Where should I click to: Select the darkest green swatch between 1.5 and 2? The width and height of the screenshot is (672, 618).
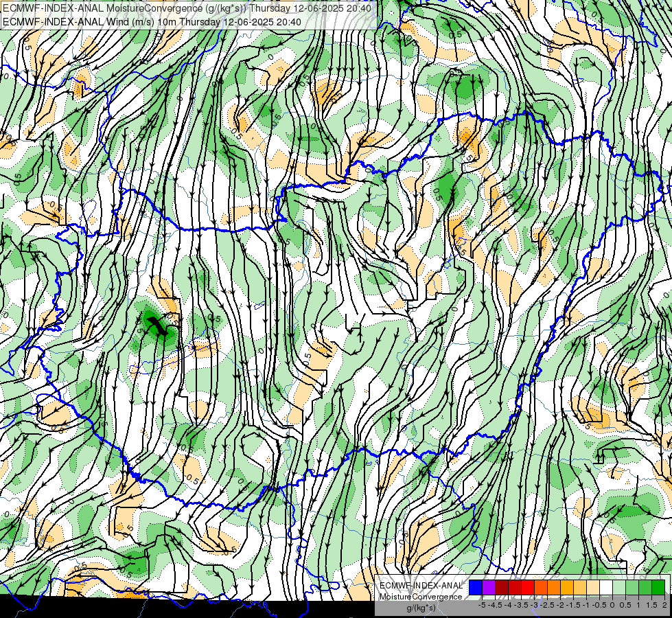coord(658,588)
